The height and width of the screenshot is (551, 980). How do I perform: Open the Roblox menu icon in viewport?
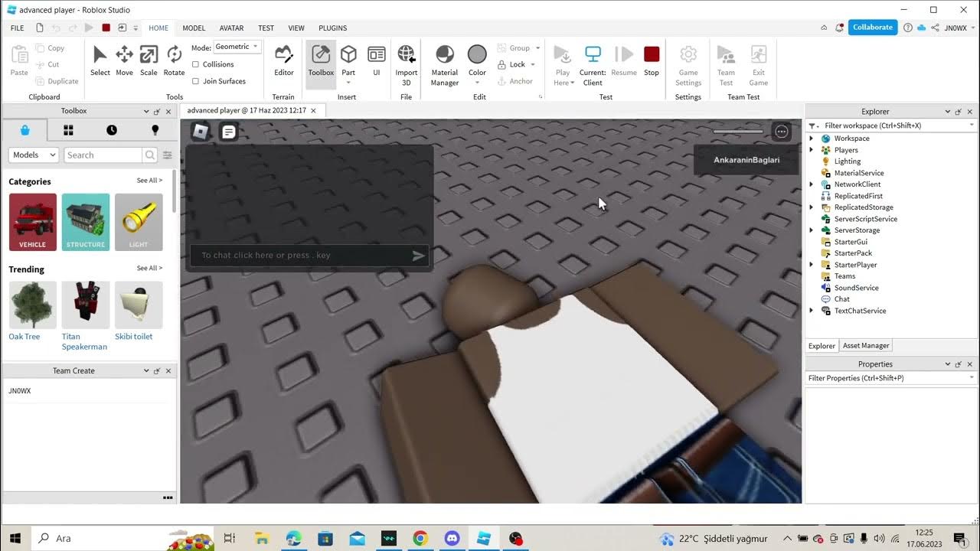tap(201, 132)
